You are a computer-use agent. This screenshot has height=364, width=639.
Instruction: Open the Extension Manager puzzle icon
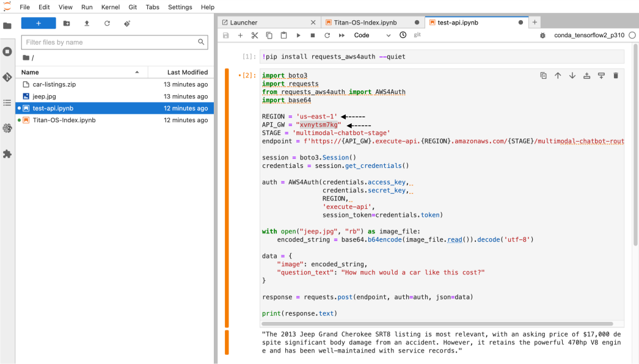(7, 154)
